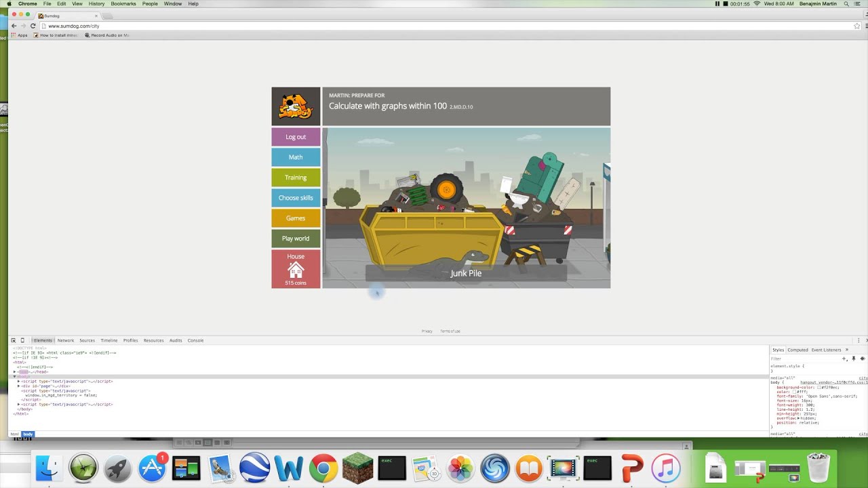
Task: Activate the DevTools inspect element tool
Action: pos(14,340)
